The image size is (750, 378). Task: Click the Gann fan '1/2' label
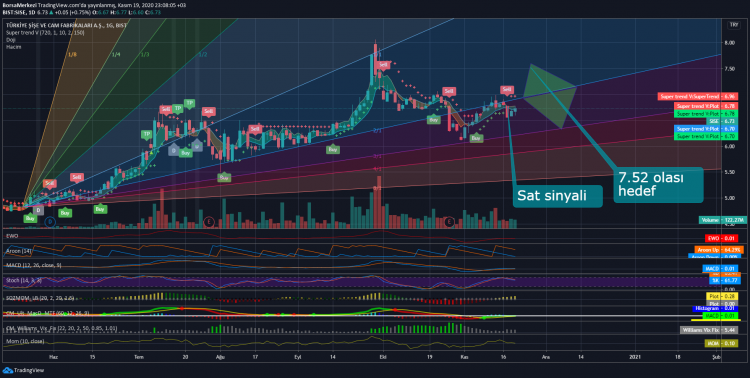(203, 55)
